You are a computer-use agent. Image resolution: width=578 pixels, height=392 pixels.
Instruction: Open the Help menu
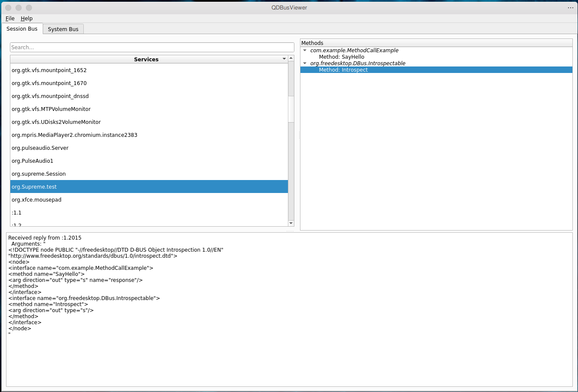coord(27,19)
